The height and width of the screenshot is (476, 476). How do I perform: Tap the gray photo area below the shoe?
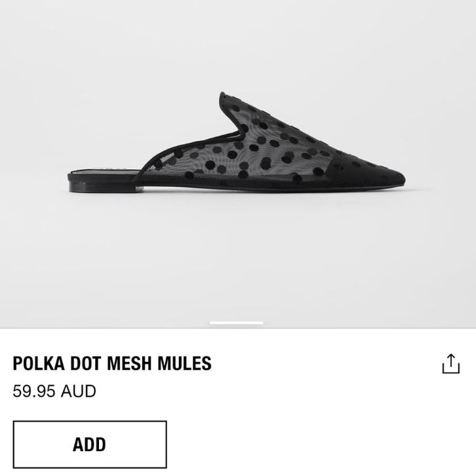(237, 258)
